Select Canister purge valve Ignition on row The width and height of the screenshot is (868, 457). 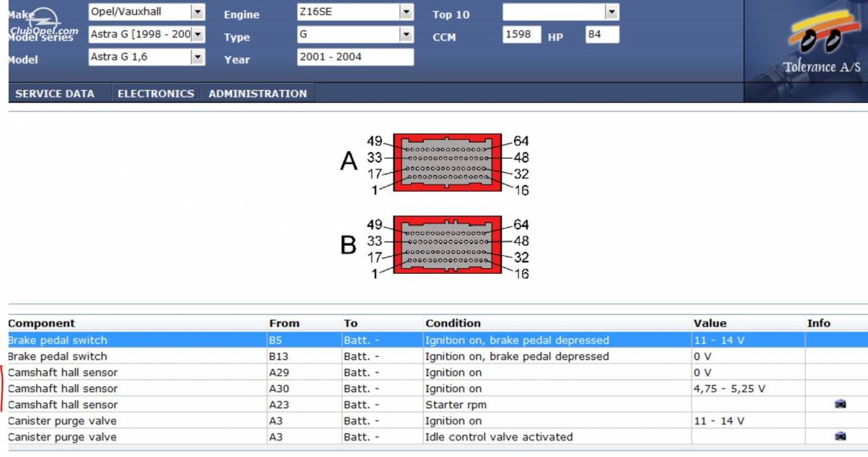(x=438, y=421)
